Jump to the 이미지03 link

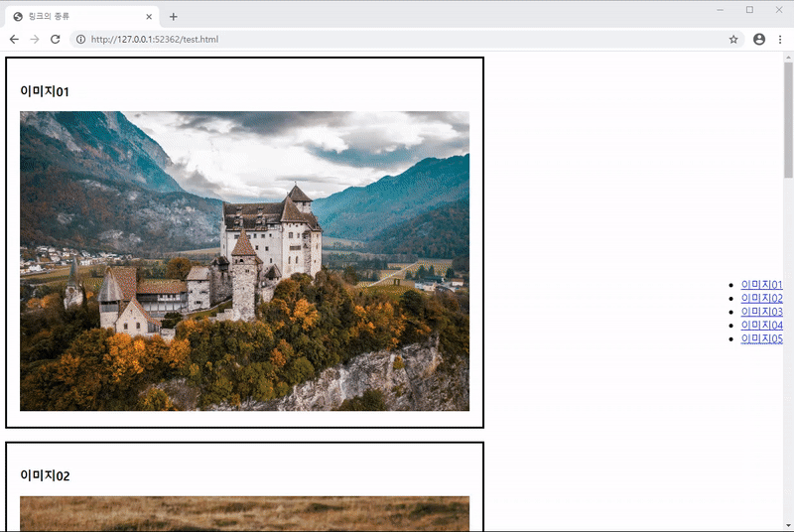[x=761, y=312]
